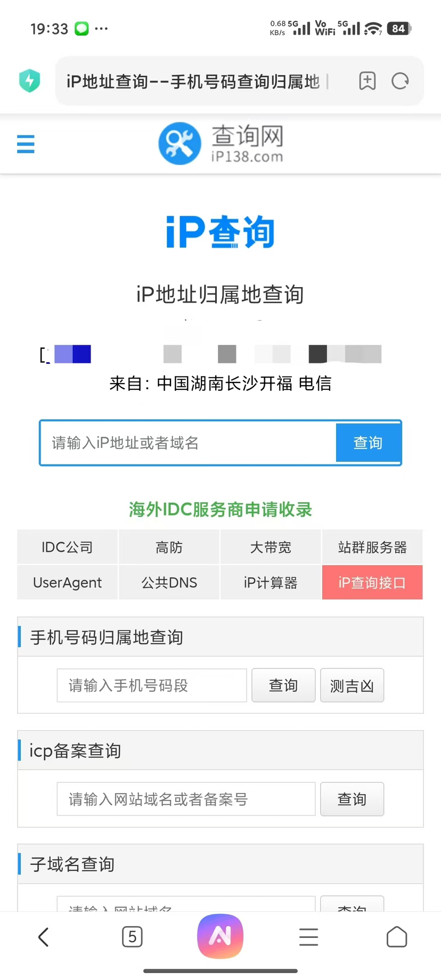Launch the AI assistant center button
The image size is (441, 980).
[x=220, y=936]
